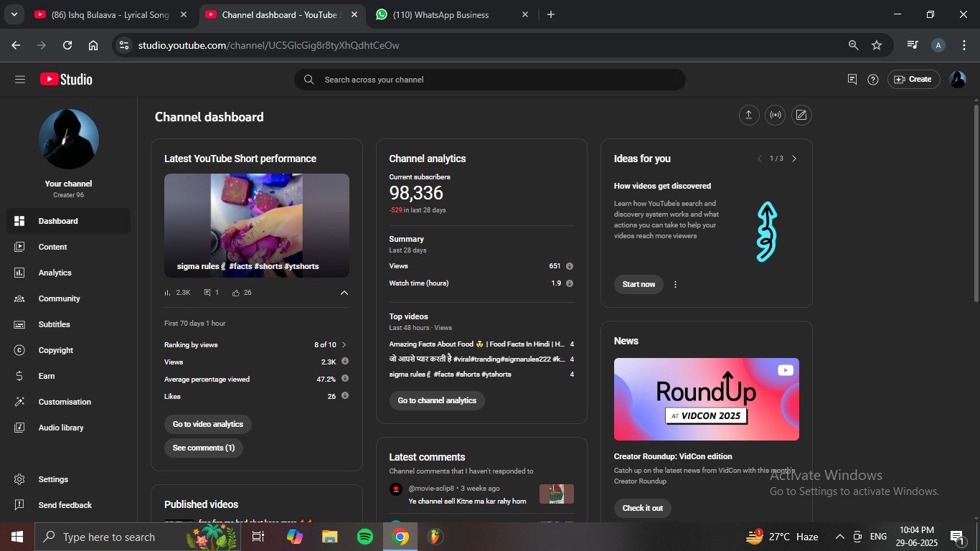The width and height of the screenshot is (980, 551).
Task: Click info icon beside Watch time 1.9
Action: tap(570, 283)
